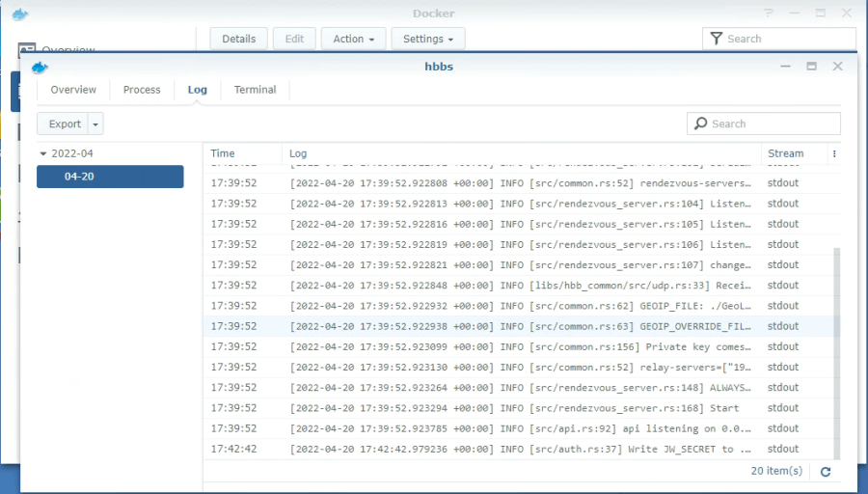Open the column options three-dot menu
This screenshot has width=868, height=494.
(834, 153)
